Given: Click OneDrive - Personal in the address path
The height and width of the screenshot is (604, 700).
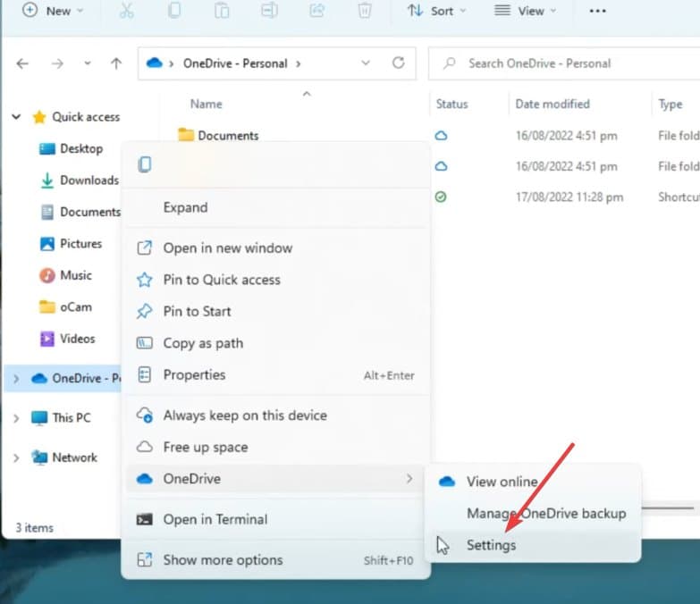Looking at the screenshot, I should [x=235, y=63].
